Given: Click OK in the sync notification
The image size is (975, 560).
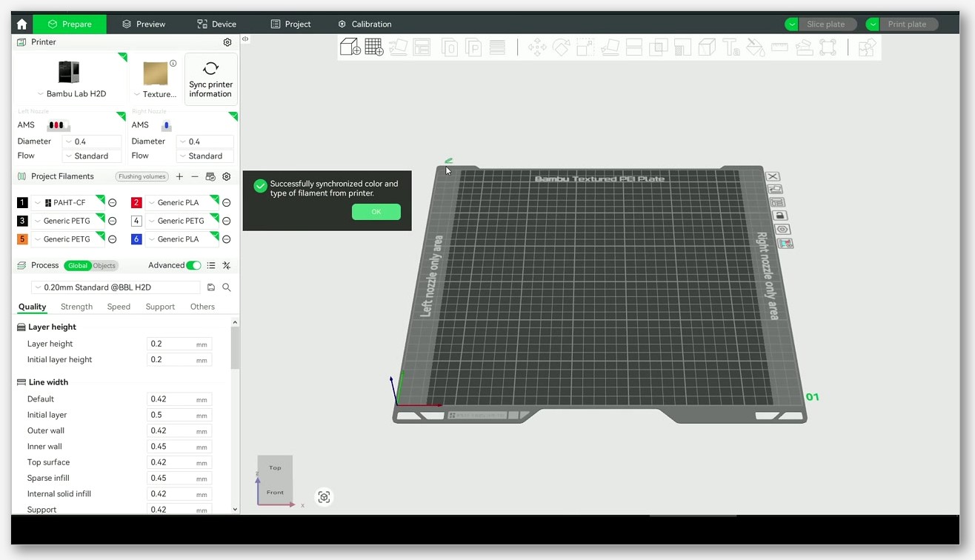Looking at the screenshot, I should [x=376, y=212].
